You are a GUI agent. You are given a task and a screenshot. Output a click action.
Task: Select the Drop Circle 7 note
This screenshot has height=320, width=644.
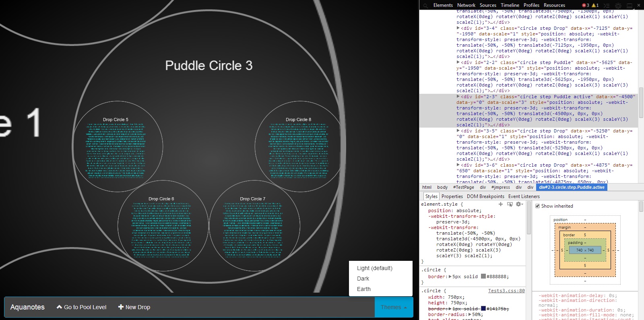(254, 226)
